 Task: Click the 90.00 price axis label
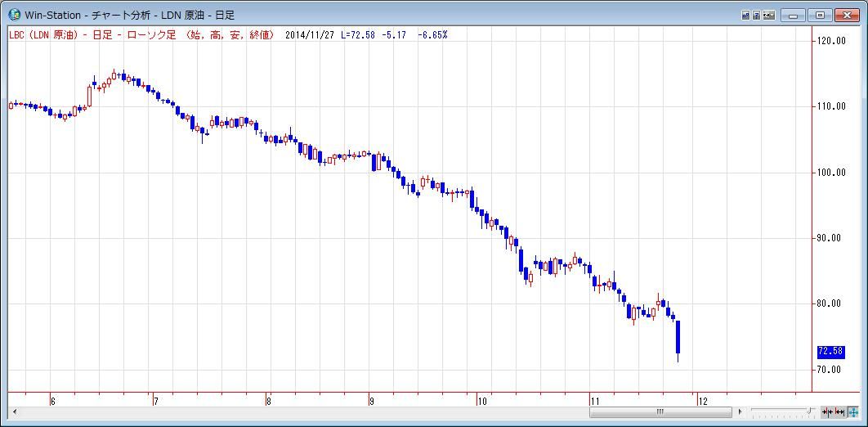click(831, 238)
